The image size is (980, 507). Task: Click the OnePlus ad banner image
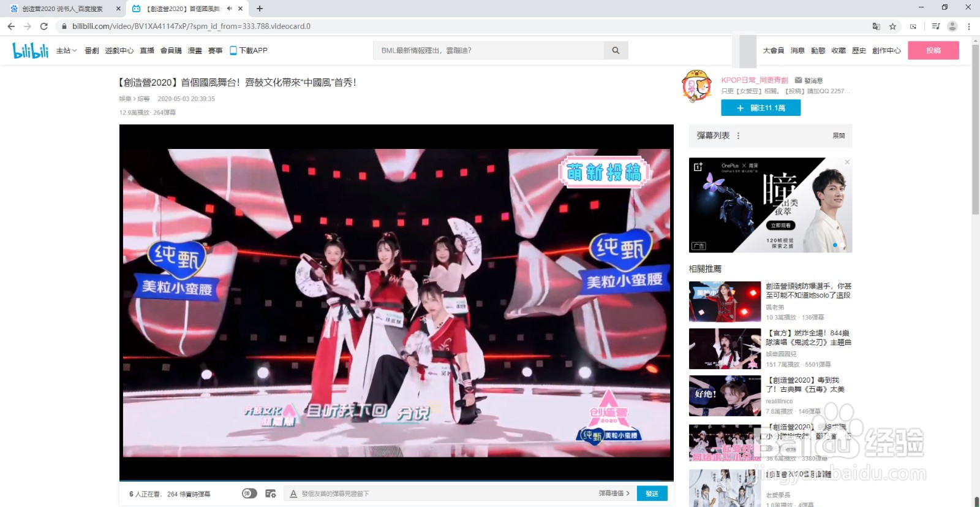(x=771, y=205)
